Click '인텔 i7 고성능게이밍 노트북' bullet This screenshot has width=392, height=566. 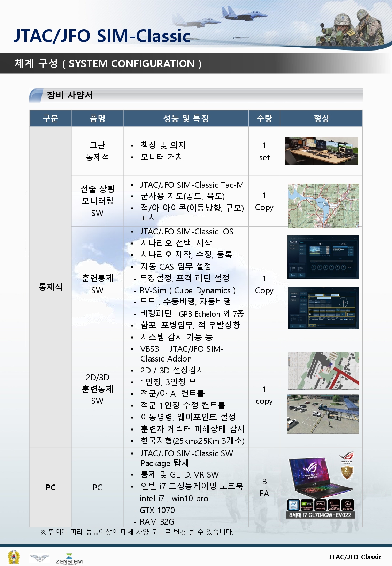(x=192, y=486)
